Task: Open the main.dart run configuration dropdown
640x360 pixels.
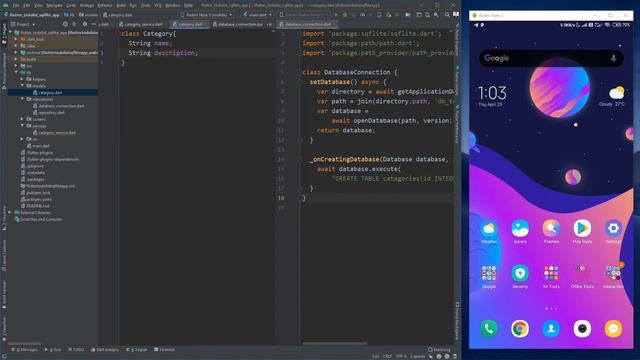Action: point(257,15)
